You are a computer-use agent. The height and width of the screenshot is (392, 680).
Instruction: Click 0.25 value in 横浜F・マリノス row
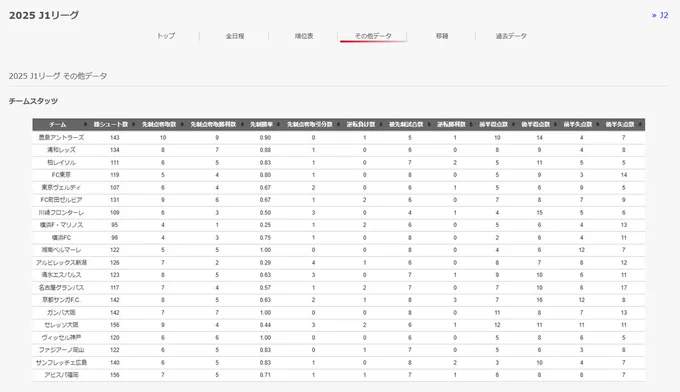[x=265, y=225]
